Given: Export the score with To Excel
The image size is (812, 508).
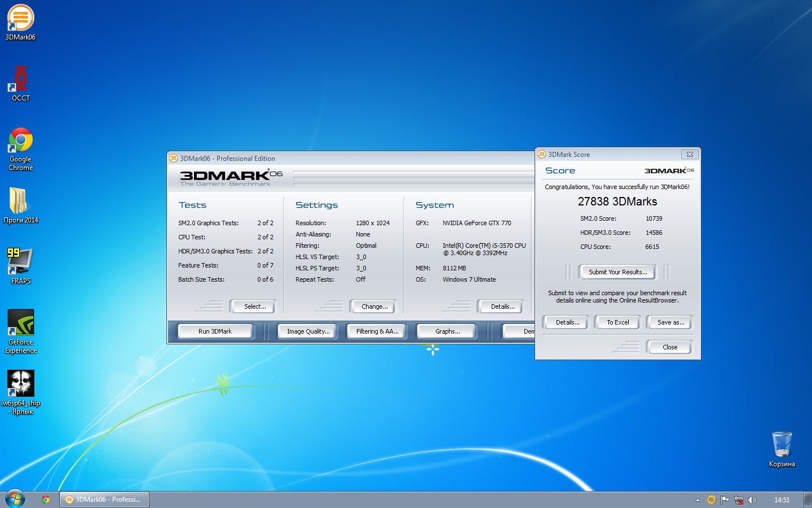Looking at the screenshot, I should [617, 322].
